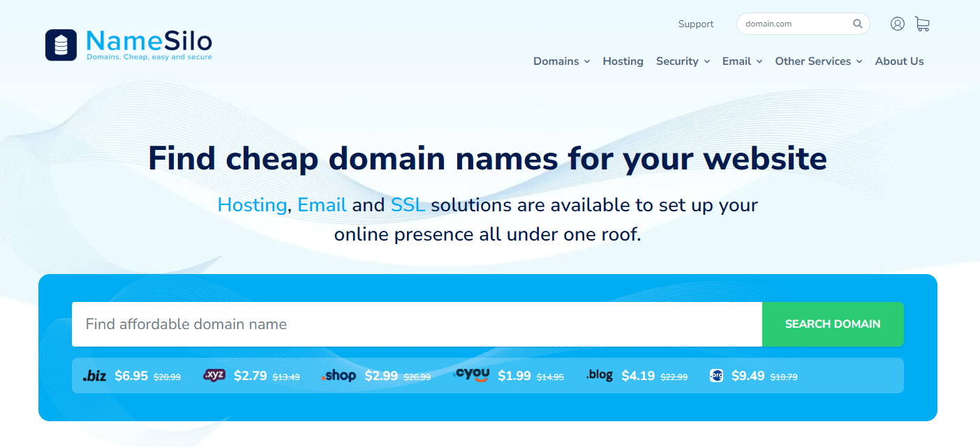Image resolution: width=980 pixels, height=447 pixels.
Task: Click the struck-through $13.49 price
Action: 286,377
